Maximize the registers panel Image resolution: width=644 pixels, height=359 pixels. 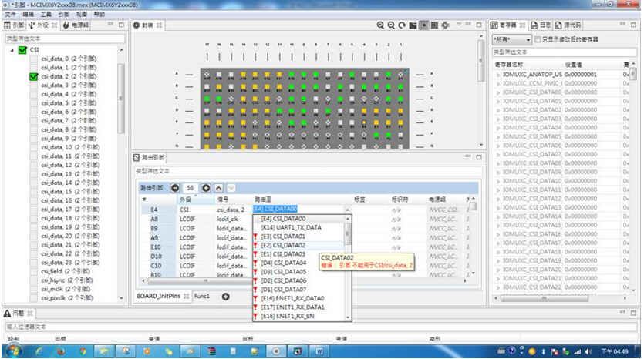[x=634, y=25]
